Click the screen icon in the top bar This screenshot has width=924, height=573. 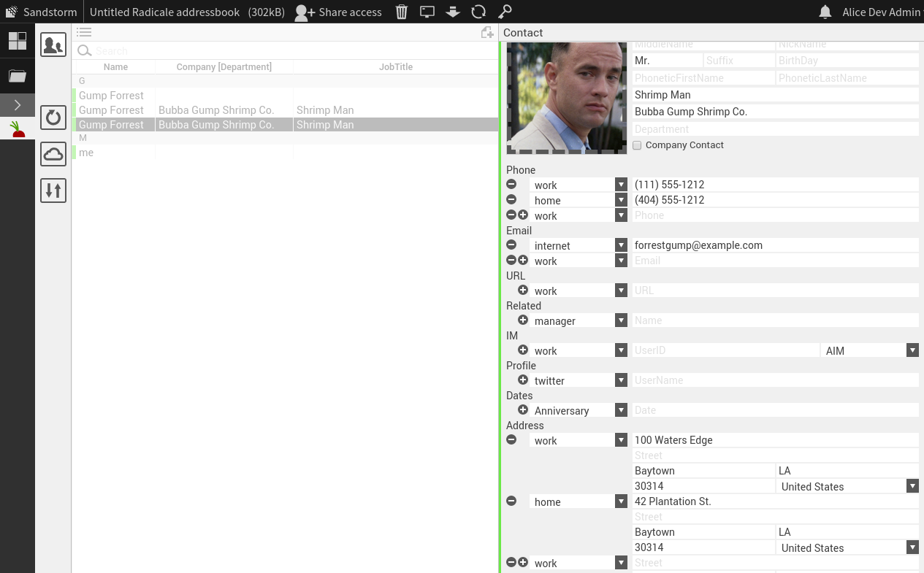pos(427,12)
